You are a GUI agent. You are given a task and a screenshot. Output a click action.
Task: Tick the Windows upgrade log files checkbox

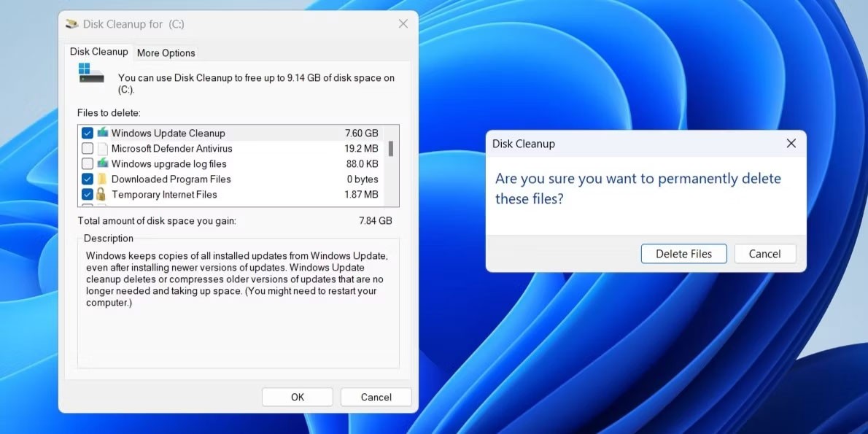(x=88, y=164)
